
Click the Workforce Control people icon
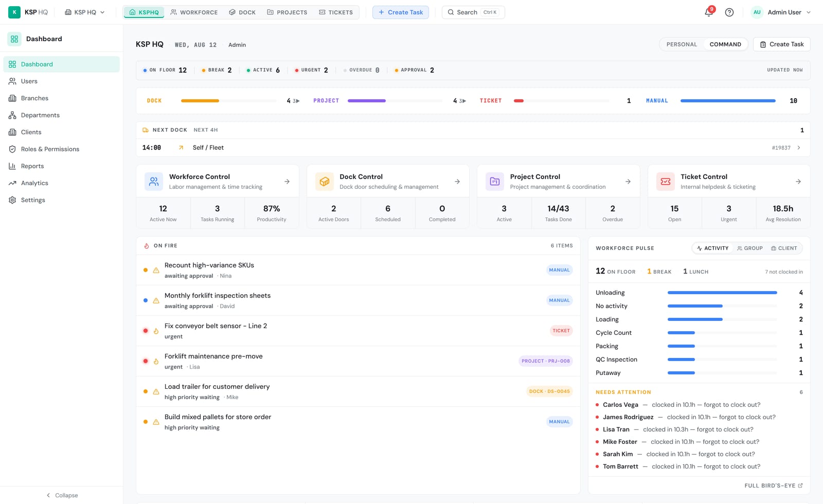click(154, 182)
